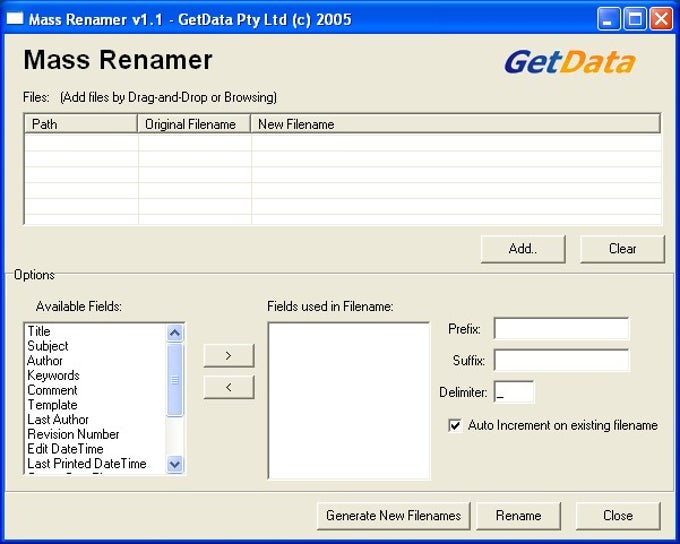The width and height of the screenshot is (680, 544).
Task: Close window with red X button
Action: click(x=661, y=19)
